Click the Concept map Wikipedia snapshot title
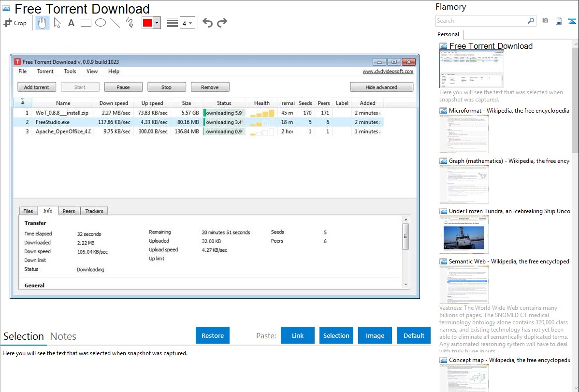 pyautogui.click(x=509, y=360)
